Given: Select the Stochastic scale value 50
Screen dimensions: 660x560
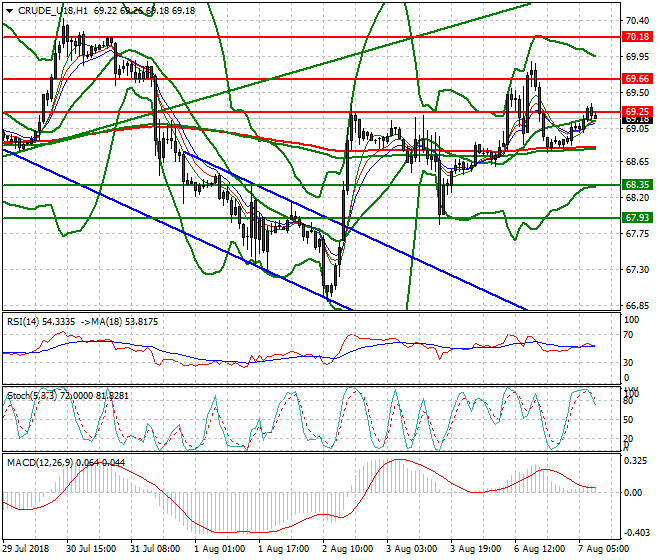Looking at the screenshot, I should click(628, 420).
